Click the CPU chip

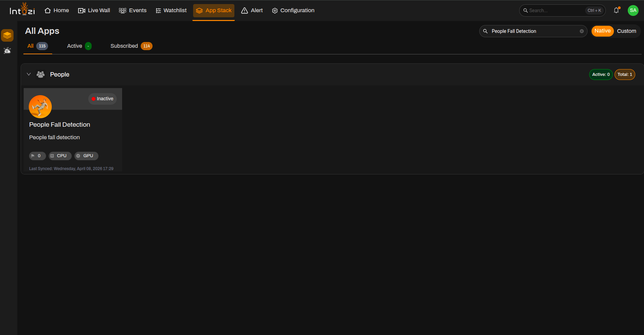pos(60,156)
